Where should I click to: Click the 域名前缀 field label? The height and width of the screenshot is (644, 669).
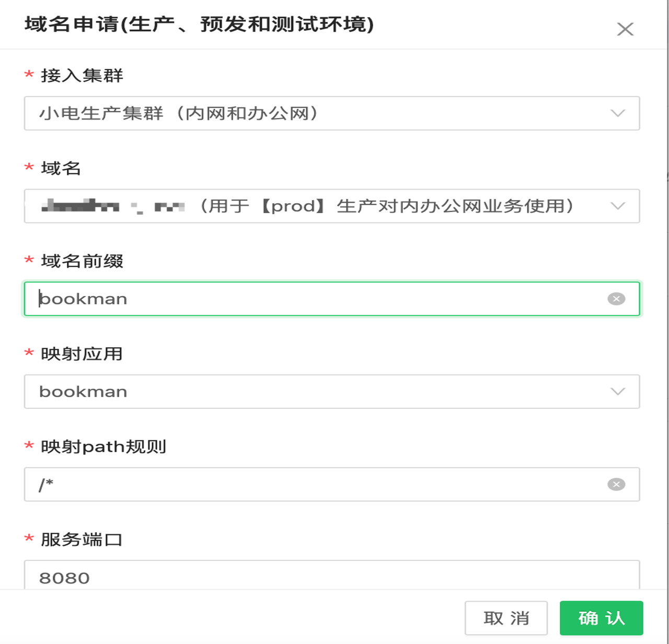[82, 261]
